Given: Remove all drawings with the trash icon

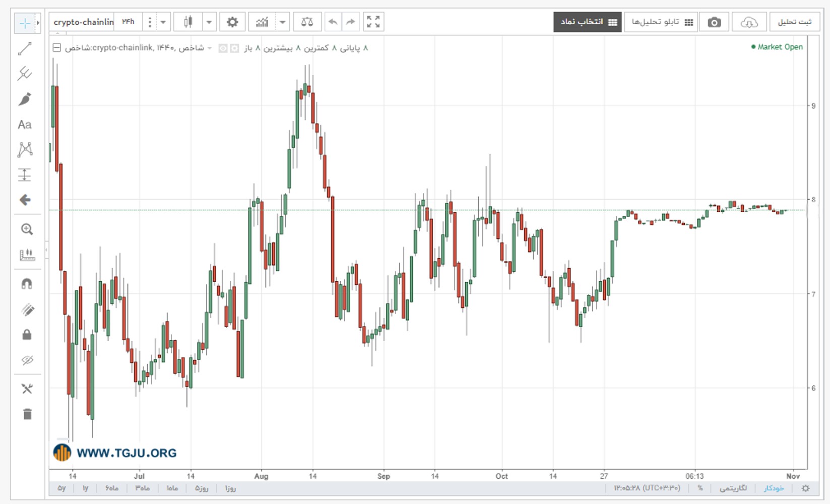Looking at the screenshot, I should coord(27,414).
